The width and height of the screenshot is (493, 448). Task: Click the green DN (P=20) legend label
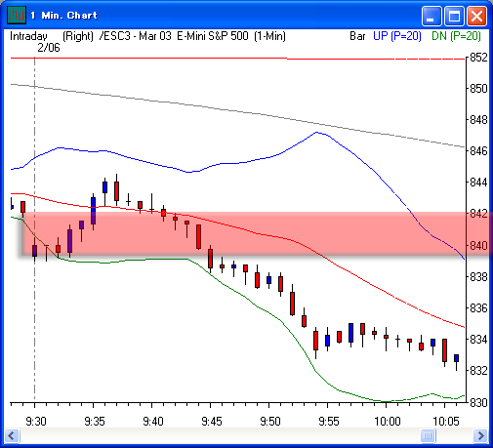point(456,36)
